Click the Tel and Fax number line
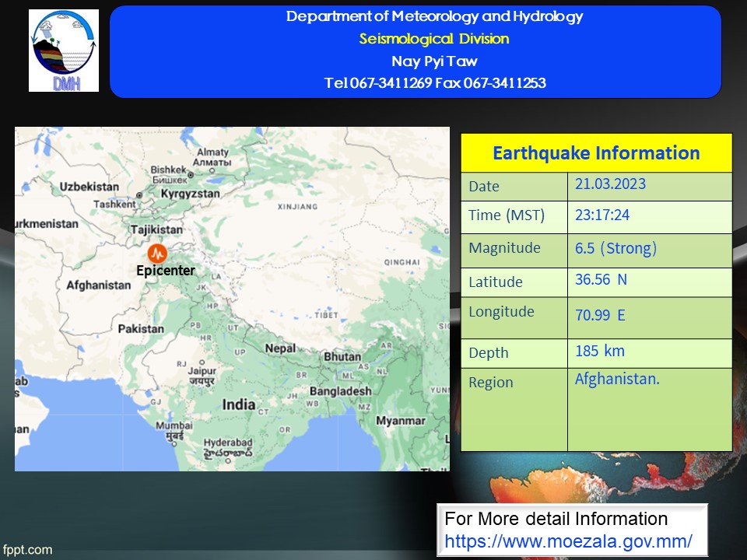The image size is (747, 560). [435, 83]
